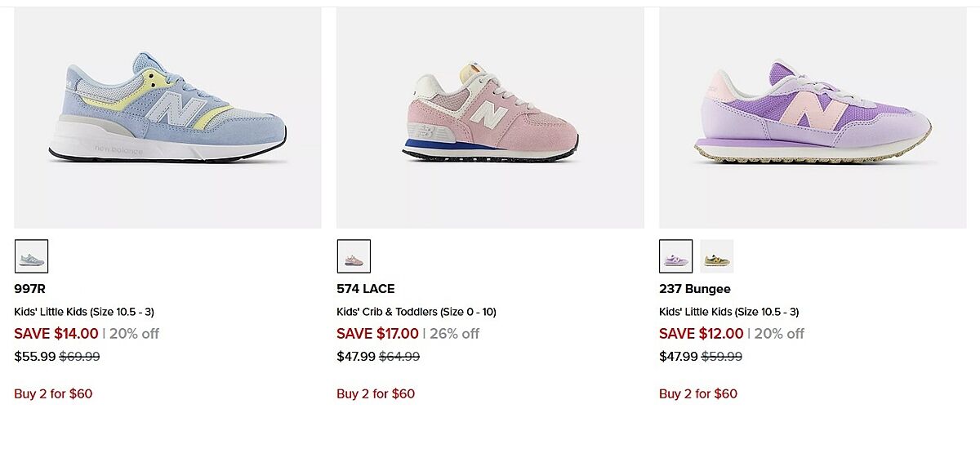Select the blue 997R color swatch
980x462 pixels.
pos(31,256)
